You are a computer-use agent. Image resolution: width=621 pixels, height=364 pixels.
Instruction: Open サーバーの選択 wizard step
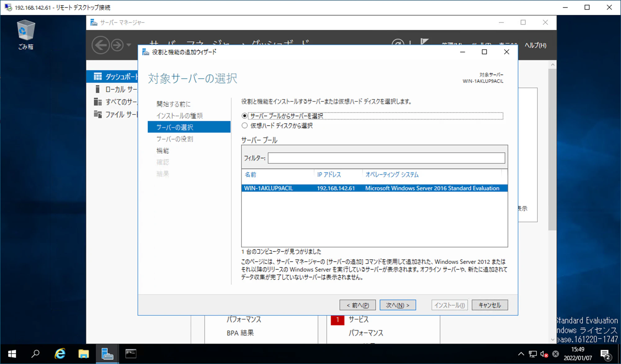(189, 127)
